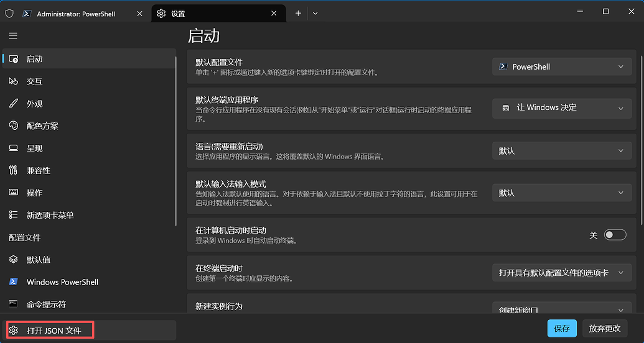Open the 默认终端应用程序 dropdown

(x=562, y=108)
